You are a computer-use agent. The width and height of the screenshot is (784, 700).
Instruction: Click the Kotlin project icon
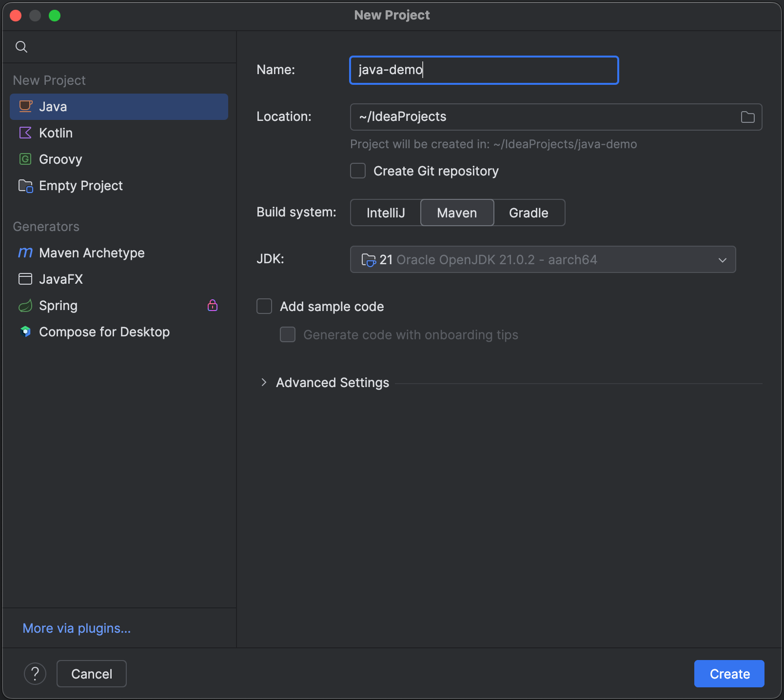click(25, 133)
